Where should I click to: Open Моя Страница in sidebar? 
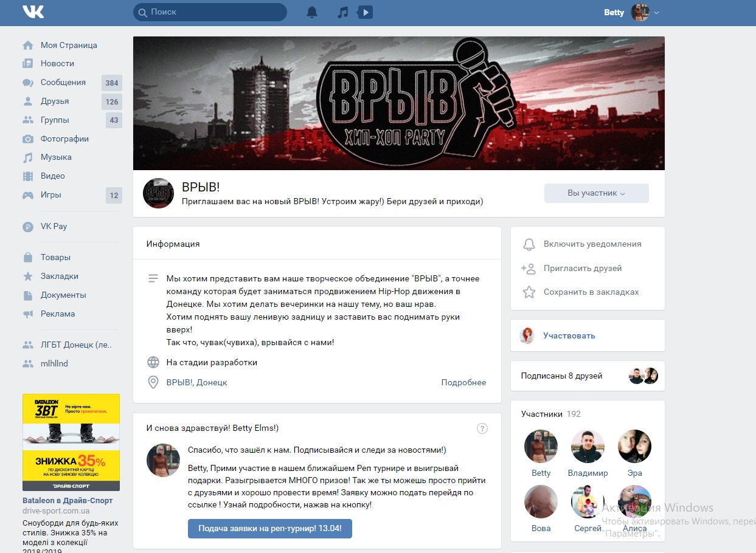[x=69, y=45]
